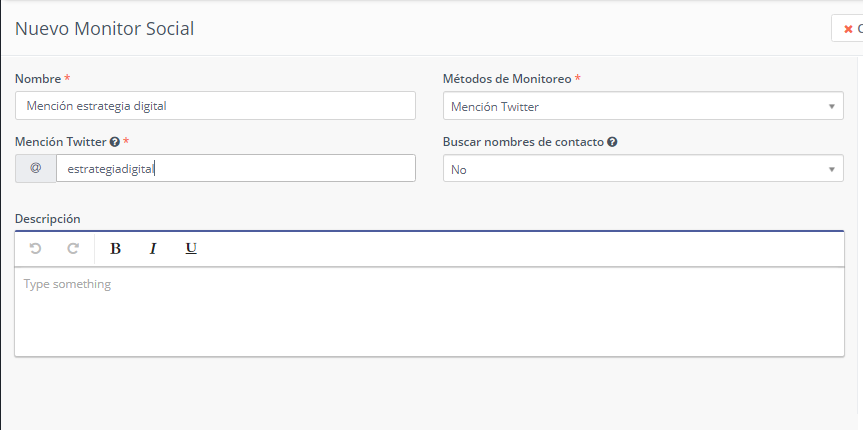Screen dimensions: 863x430
Task: Click the Métodos de Monitoreo label
Action: pos(505,78)
